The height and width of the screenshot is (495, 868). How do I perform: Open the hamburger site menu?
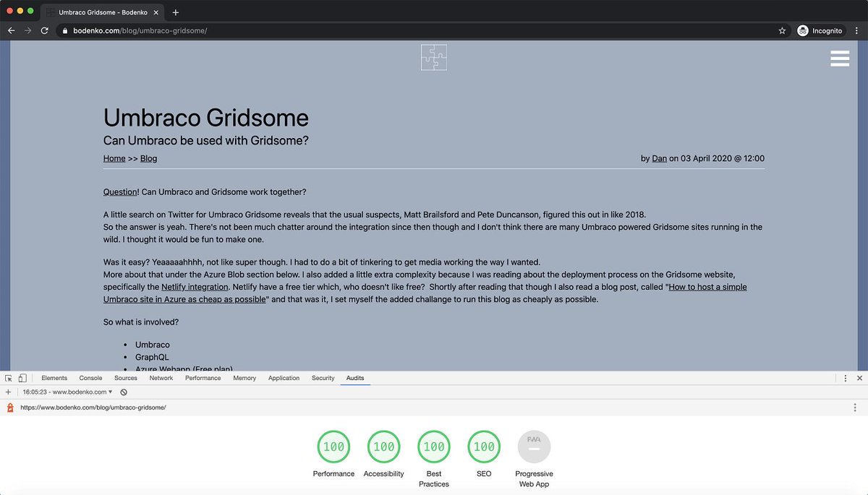click(x=840, y=59)
